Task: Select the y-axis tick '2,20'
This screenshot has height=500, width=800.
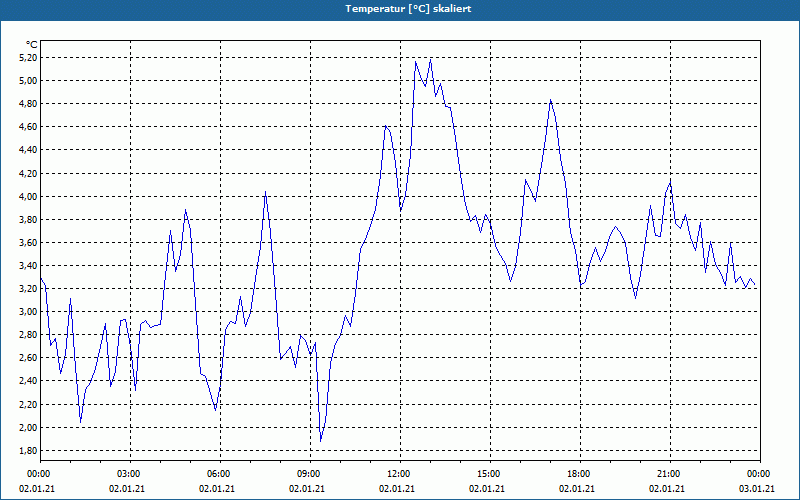Action: [29, 405]
